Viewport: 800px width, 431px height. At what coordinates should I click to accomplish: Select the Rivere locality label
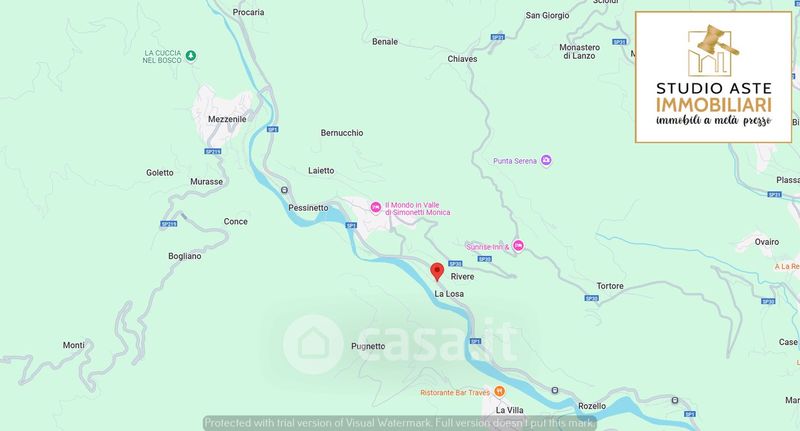click(462, 276)
